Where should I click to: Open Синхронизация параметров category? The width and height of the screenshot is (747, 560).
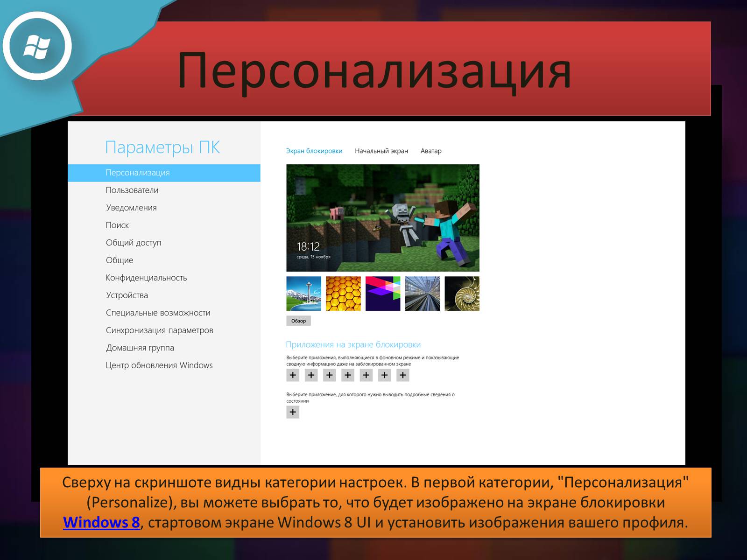click(159, 330)
